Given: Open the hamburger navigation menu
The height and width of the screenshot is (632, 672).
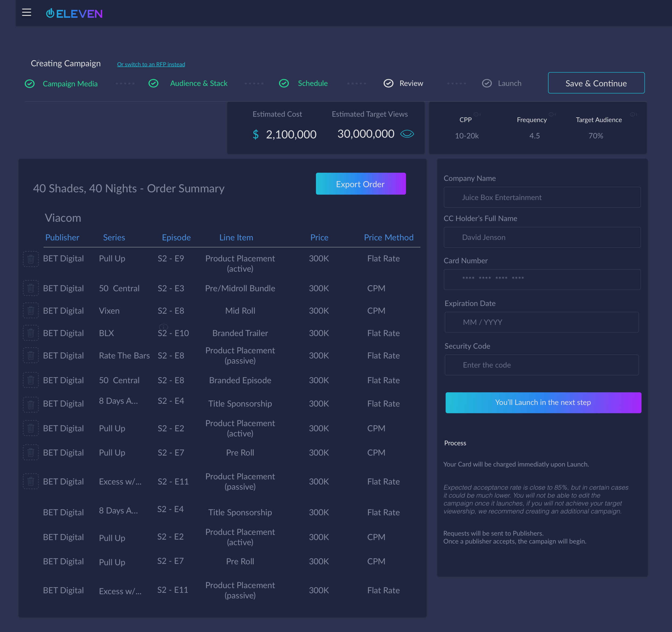Looking at the screenshot, I should [27, 13].
